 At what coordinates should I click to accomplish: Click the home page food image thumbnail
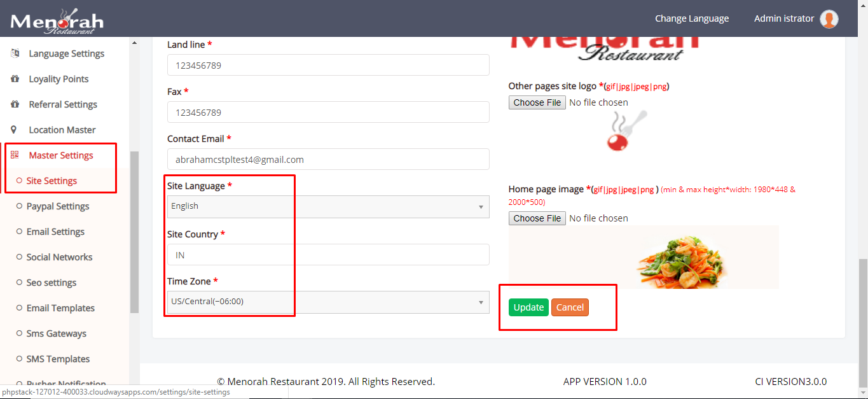(x=643, y=257)
